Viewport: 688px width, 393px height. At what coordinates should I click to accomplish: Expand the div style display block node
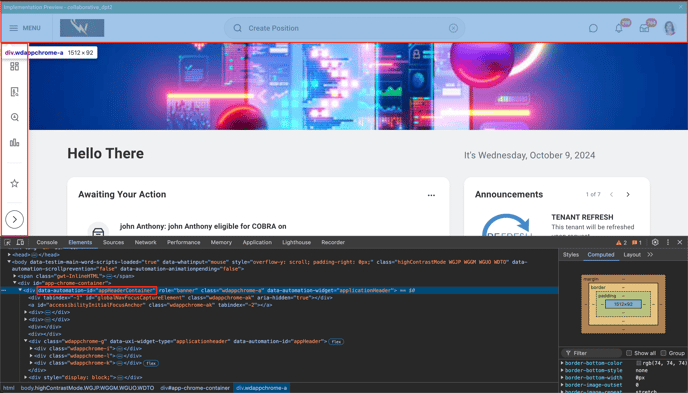point(25,377)
